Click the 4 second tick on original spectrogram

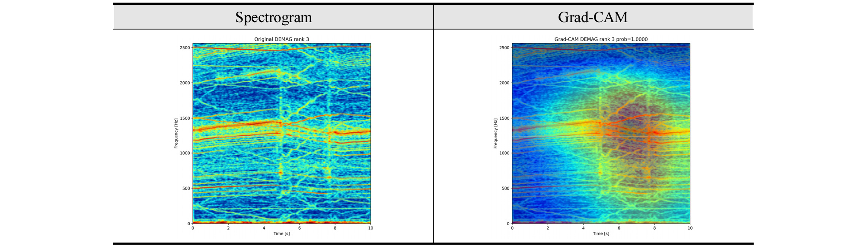pos(264,228)
